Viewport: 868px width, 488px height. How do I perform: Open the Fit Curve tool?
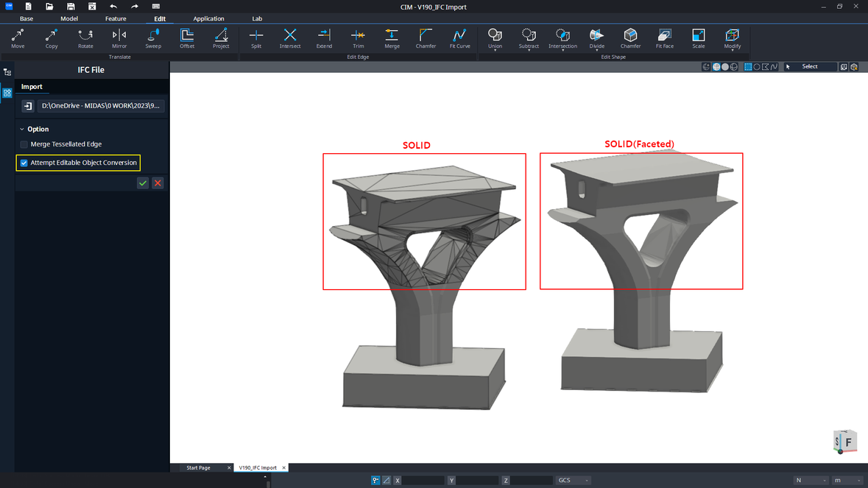tap(459, 39)
